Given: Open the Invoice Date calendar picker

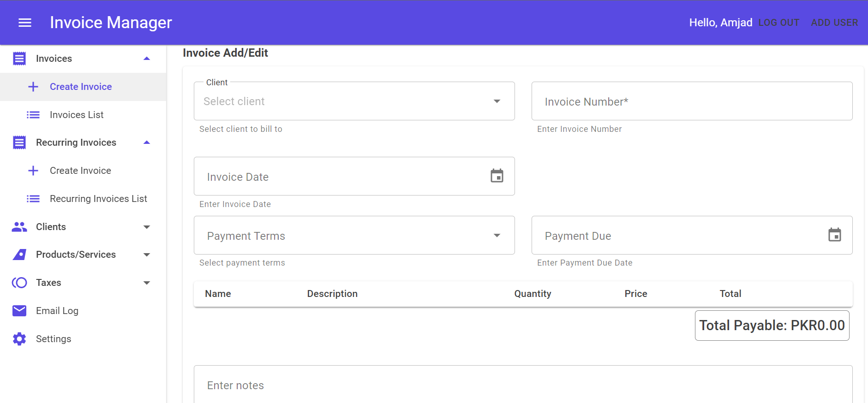Looking at the screenshot, I should tap(497, 176).
